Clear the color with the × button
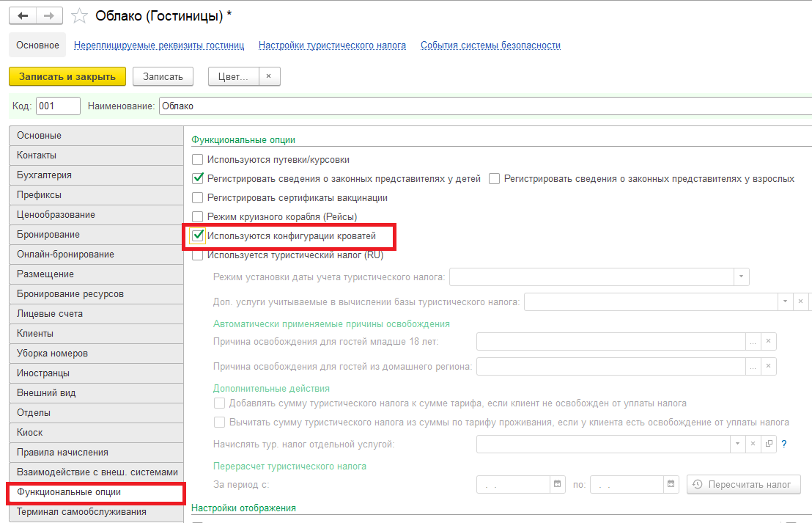Screen dimensions: 812x523 pos(269,76)
